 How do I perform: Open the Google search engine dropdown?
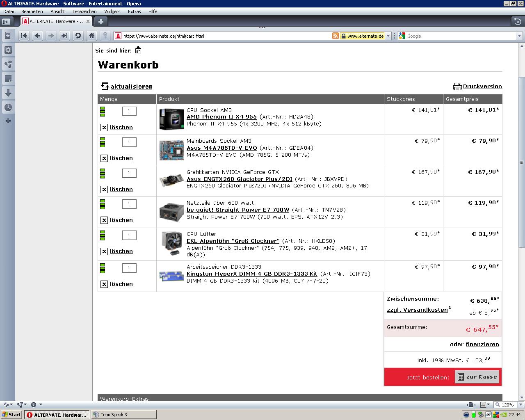[402, 36]
